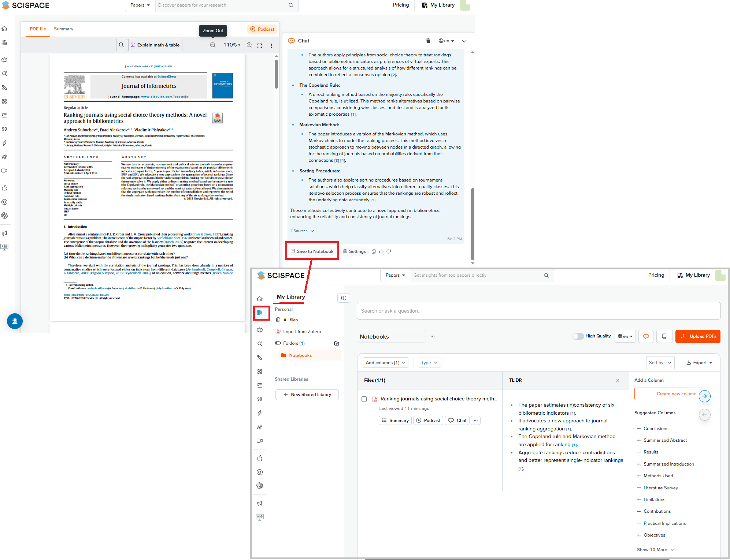The width and height of the screenshot is (730, 560).
Task: Delete chat using the trash icon
Action: (428, 41)
